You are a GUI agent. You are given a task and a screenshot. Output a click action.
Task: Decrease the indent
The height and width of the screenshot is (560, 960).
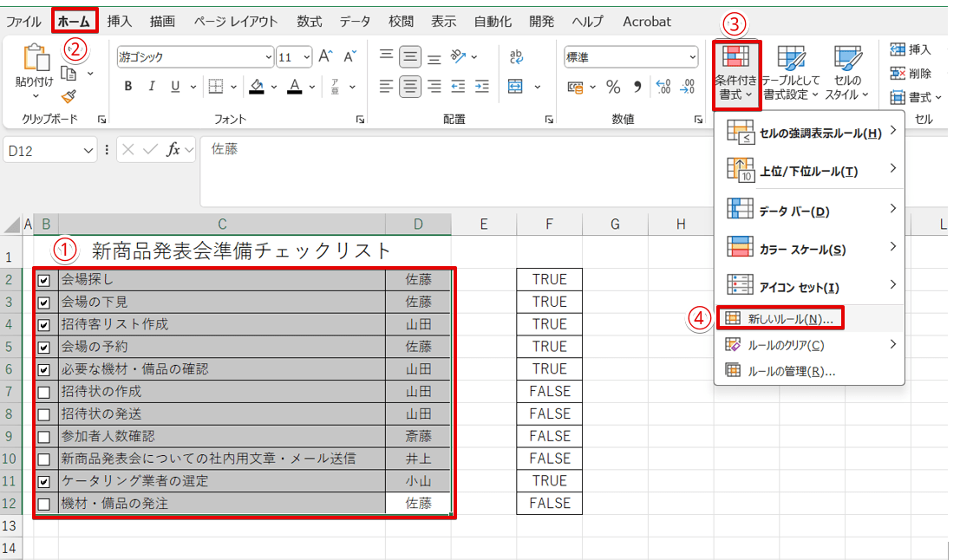click(x=458, y=87)
